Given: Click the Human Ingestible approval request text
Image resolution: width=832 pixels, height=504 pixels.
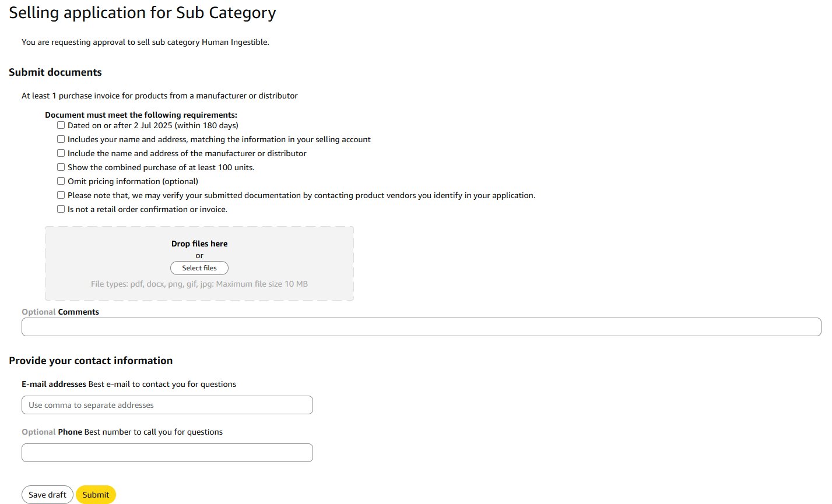Looking at the screenshot, I should (x=145, y=42).
